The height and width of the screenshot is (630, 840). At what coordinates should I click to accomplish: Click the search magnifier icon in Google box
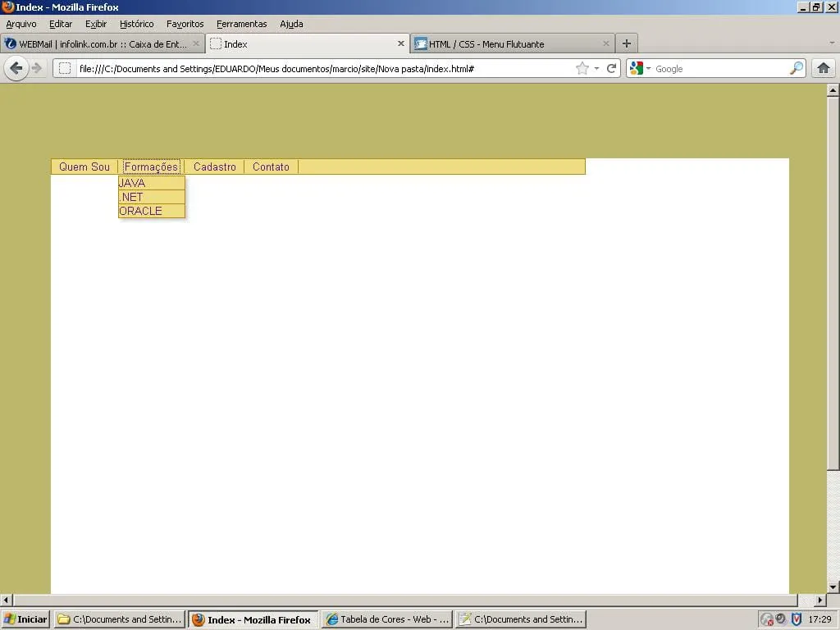pyautogui.click(x=797, y=68)
